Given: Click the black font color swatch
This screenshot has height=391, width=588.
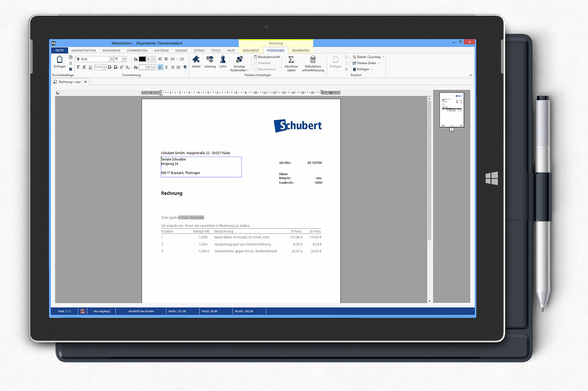Looking at the screenshot, I should [142, 59].
